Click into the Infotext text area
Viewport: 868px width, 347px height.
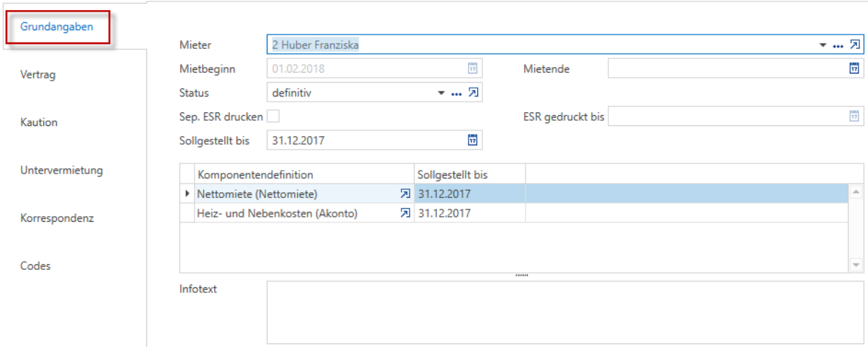(564, 312)
